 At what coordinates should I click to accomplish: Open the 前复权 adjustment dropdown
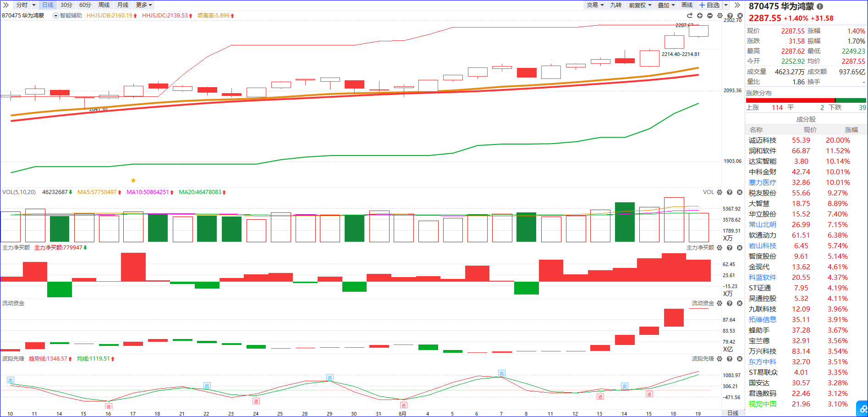640,5
